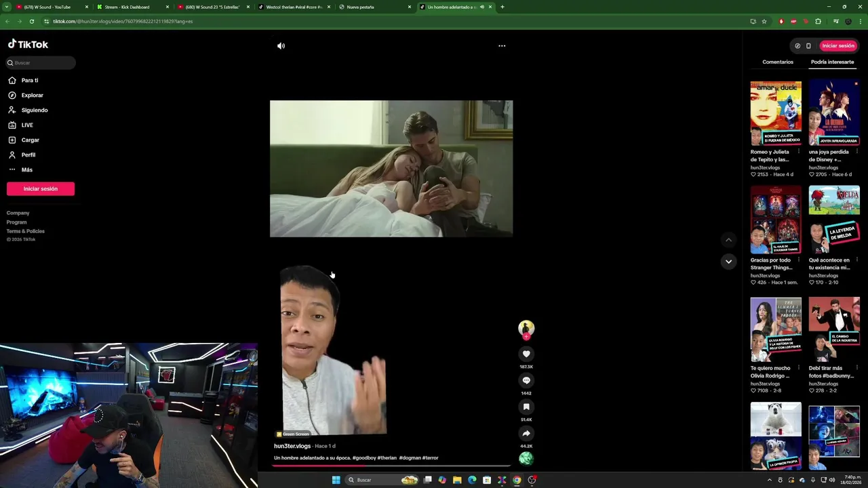Click the top-right Iniciar sesión button
This screenshot has width=868, height=488.
pos(838,46)
